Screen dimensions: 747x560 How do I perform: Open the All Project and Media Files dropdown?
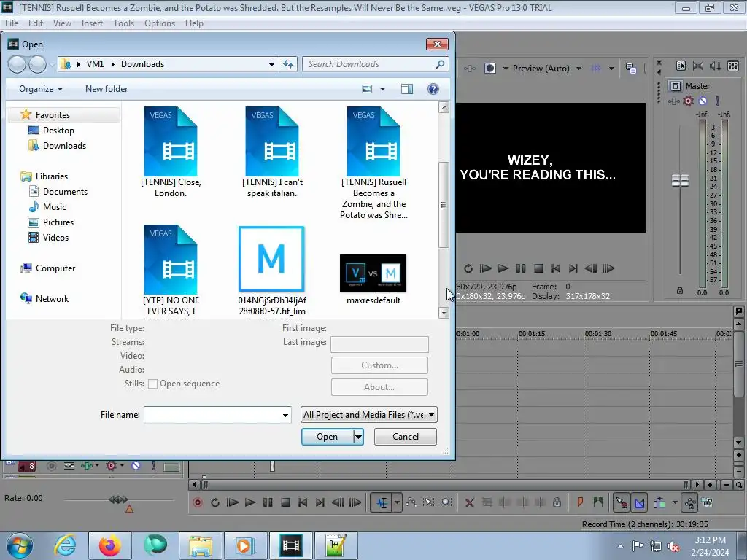click(369, 415)
